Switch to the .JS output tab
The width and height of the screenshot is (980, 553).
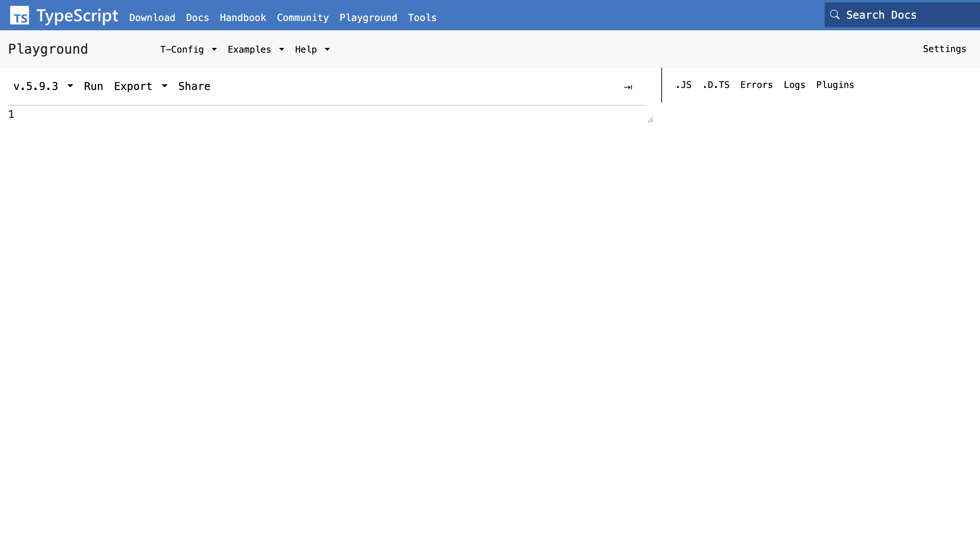click(x=683, y=85)
